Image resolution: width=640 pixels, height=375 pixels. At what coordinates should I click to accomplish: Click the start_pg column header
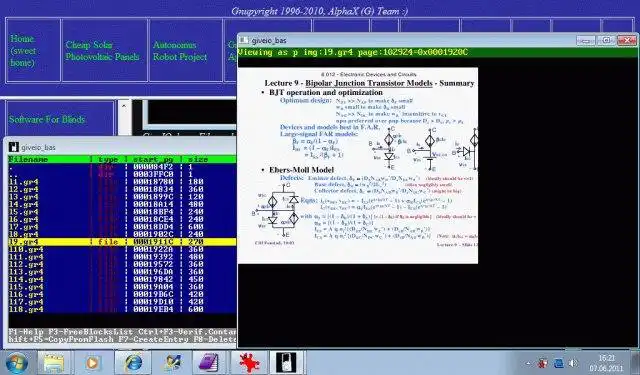point(153,159)
